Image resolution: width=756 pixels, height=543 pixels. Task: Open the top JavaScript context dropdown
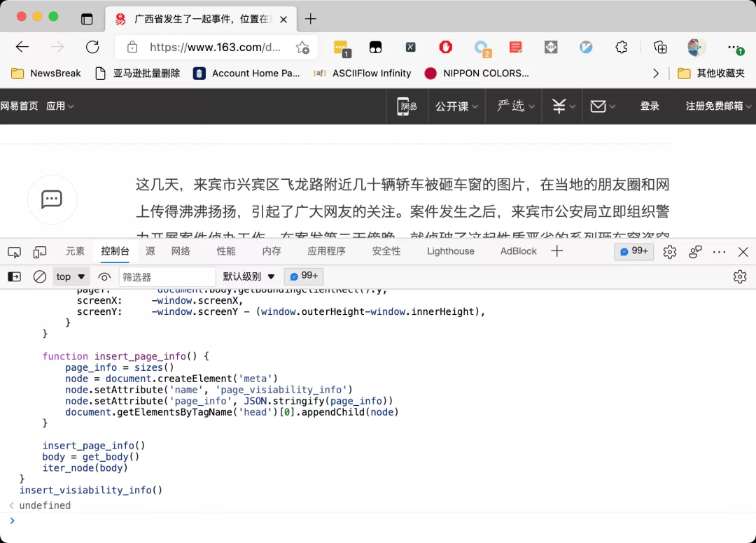[71, 276]
